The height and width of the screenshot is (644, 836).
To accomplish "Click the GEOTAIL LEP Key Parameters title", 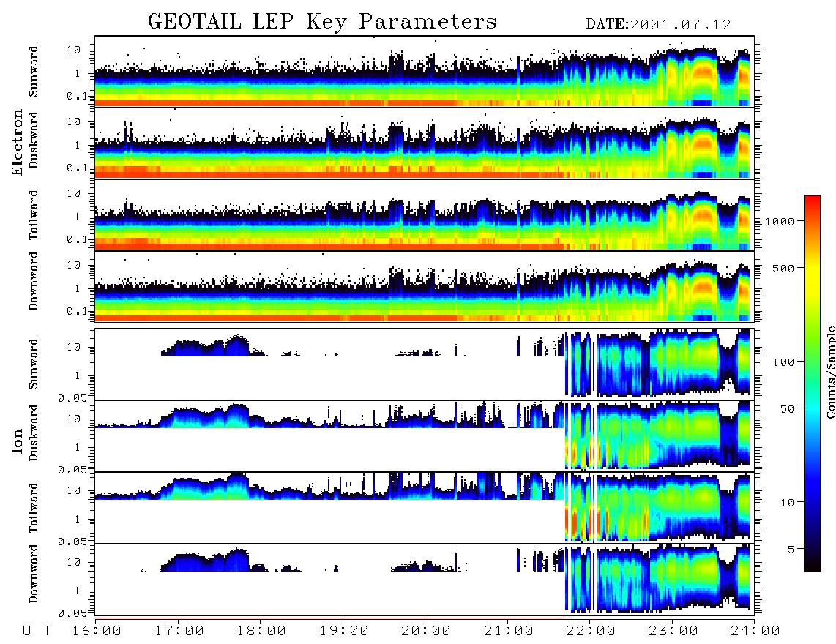I will [322, 22].
